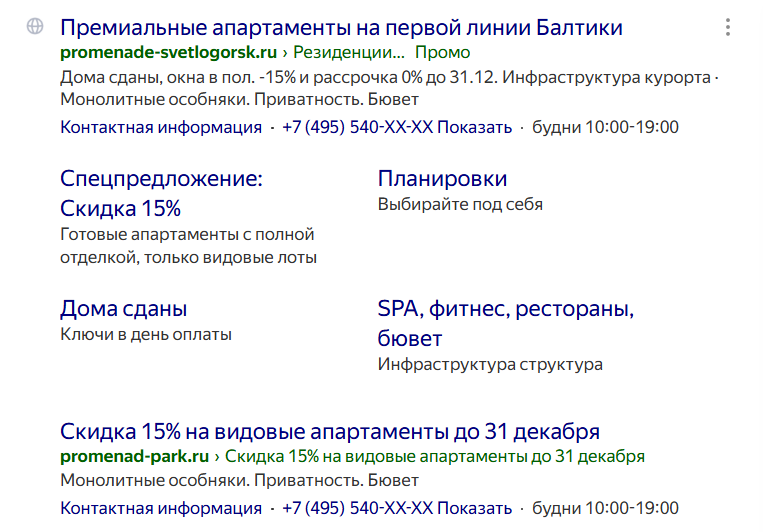Click the promenade-svetlogorsk.ru domain link
Image resolution: width=763 pixels, height=532 pixels.
pyautogui.click(x=168, y=52)
